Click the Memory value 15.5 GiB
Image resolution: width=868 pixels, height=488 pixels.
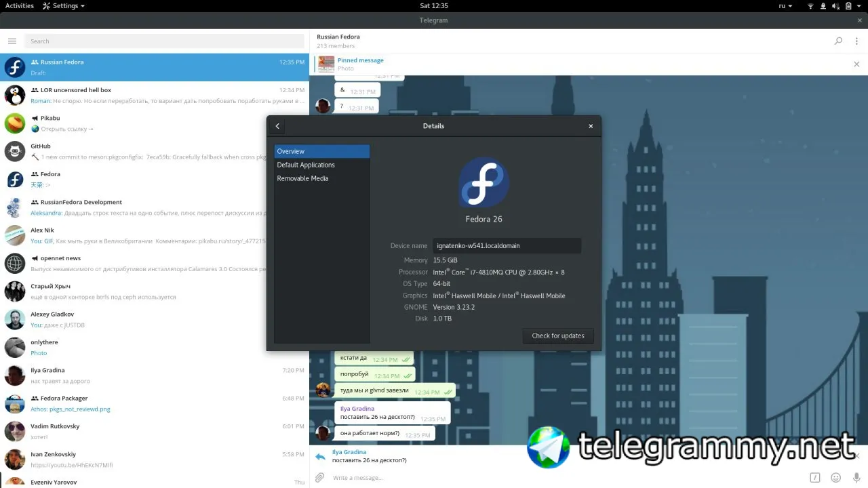[x=445, y=260]
